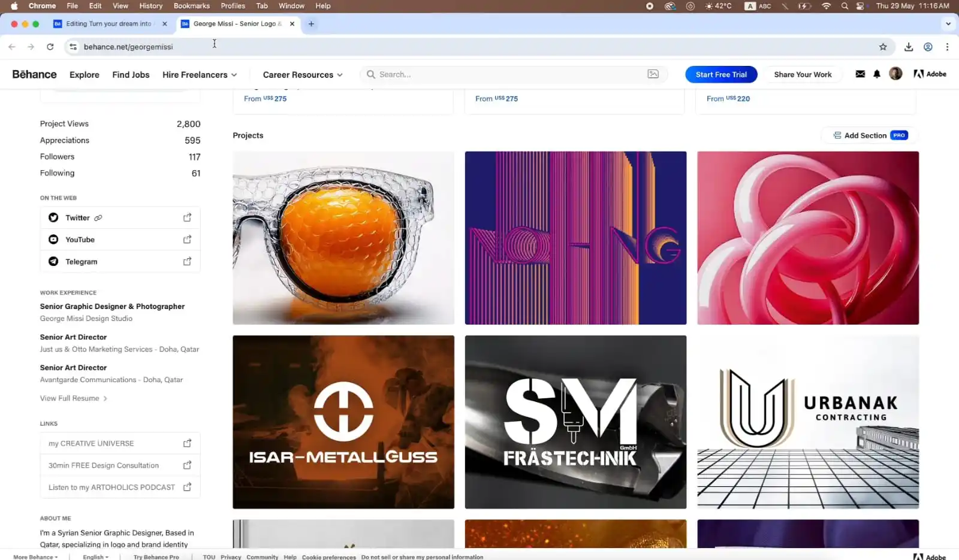Open the More Behance footer dropdown
Screen dimensions: 959x560
35,556
